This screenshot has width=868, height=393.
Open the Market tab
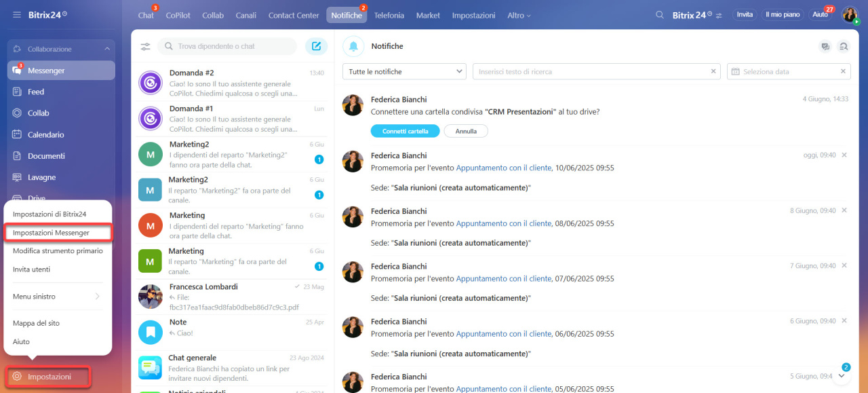click(x=429, y=15)
